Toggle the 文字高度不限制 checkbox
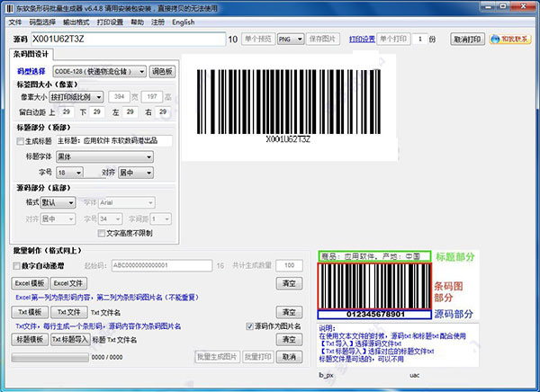Image resolution: width=540 pixels, height=392 pixels. [100, 233]
